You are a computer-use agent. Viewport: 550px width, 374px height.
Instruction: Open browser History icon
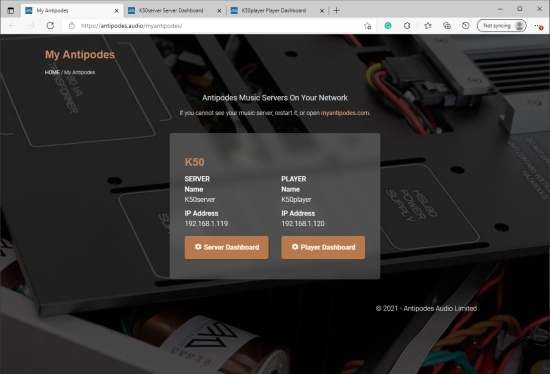coord(465,26)
